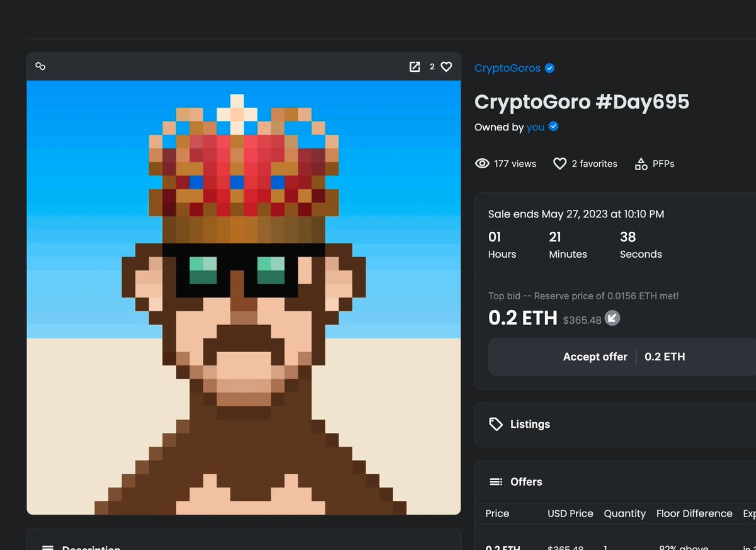The image size is (756, 550).
Task: Favorite the NFT with the heart icon
Action: point(446,67)
